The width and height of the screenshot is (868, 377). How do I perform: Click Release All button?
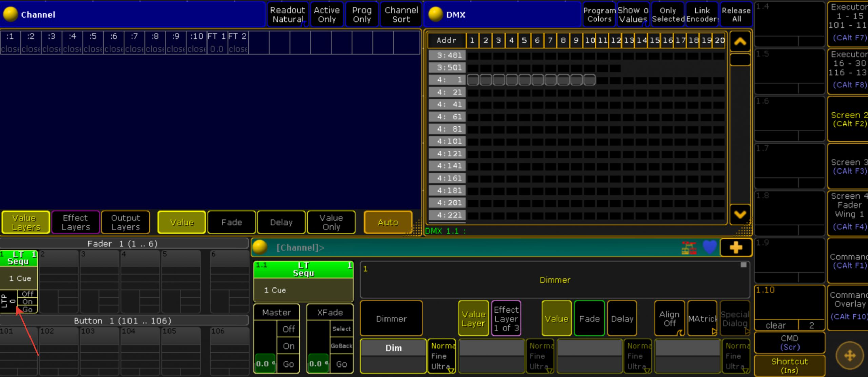click(736, 15)
